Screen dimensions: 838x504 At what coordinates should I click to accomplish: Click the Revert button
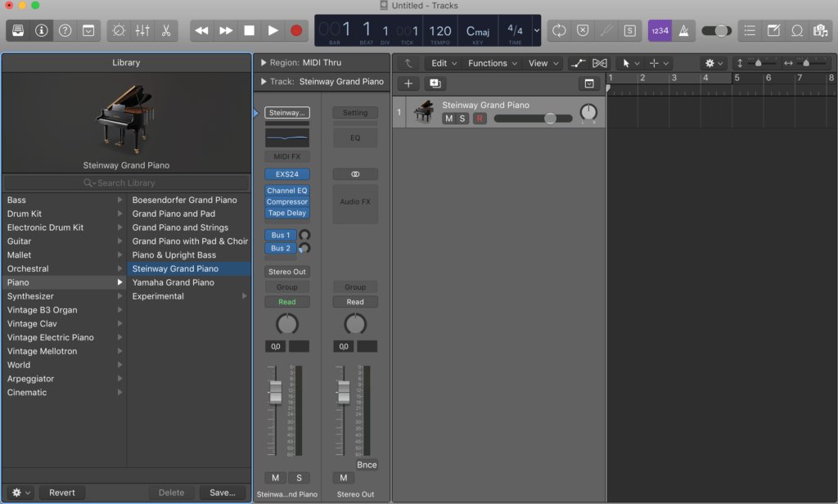coord(62,493)
